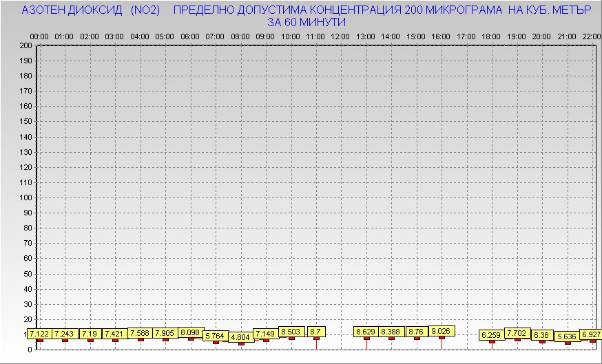
Task: Select the 190 y-axis label
Action: coord(25,61)
